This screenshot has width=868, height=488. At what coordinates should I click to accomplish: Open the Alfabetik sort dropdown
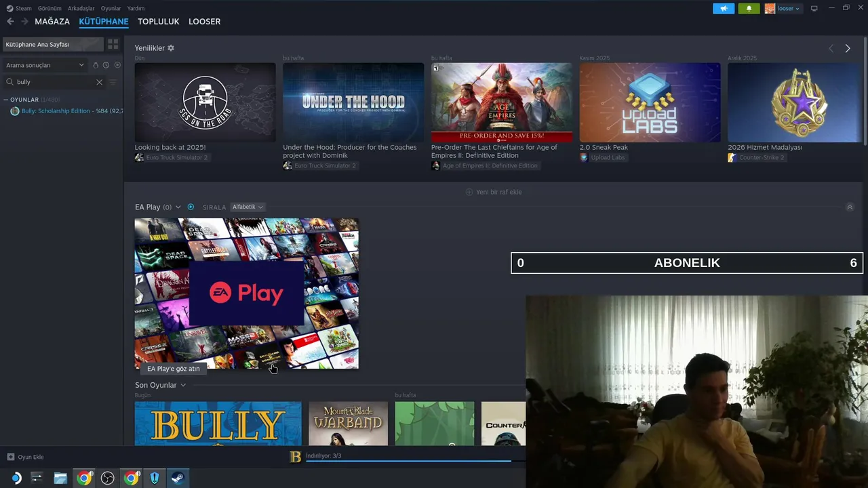coord(248,207)
